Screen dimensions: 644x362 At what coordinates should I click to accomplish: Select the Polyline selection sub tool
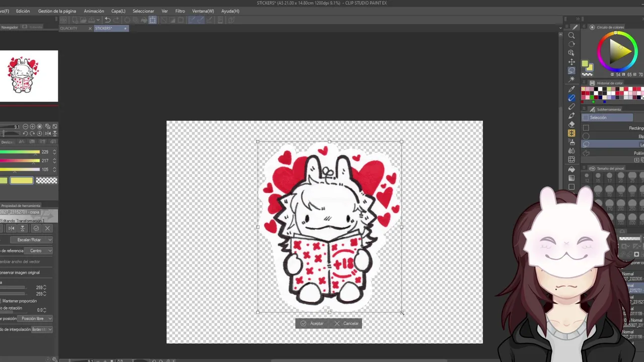[x=614, y=153]
